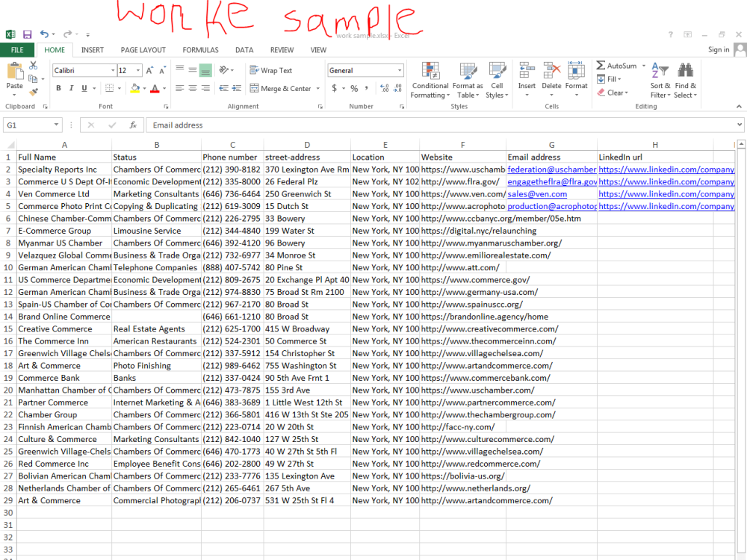This screenshot has width=747, height=560.
Task: Toggle bold formatting
Action: click(x=58, y=88)
